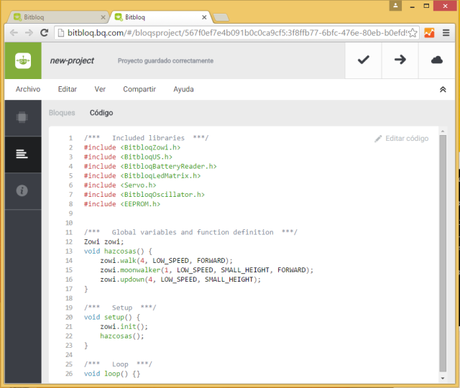The height and width of the screenshot is (388, 460).
Task: Switch to the first Bitbloq browser tab
Action: point(57,17)
